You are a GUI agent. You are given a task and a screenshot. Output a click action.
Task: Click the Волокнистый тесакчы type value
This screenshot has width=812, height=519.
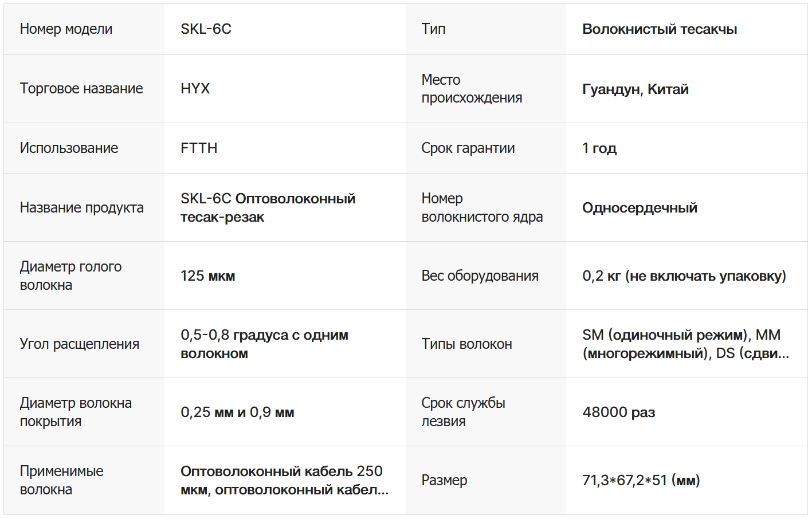tap(660, 29)
